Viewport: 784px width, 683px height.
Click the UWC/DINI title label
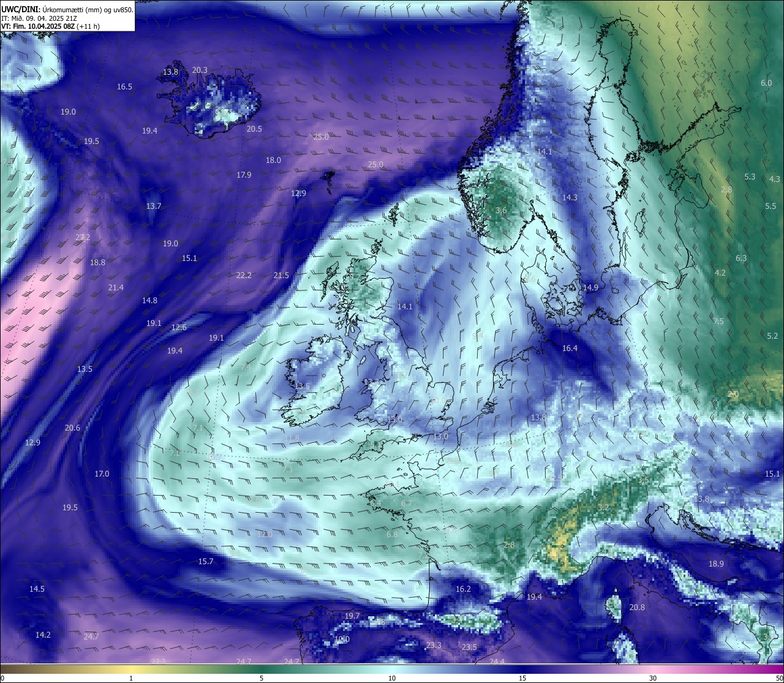click(67, 10)
